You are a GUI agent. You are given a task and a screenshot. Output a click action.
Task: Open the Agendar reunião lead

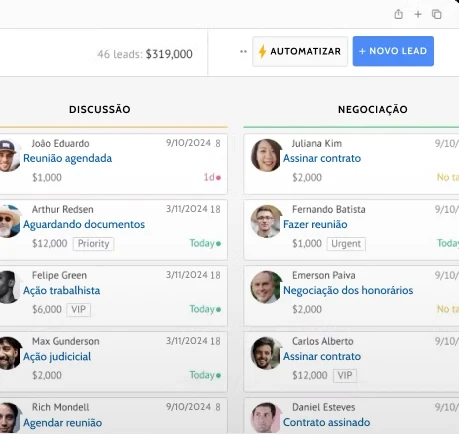[63, 423]
